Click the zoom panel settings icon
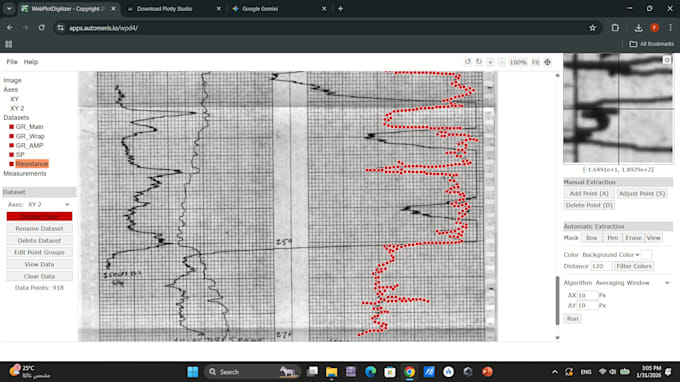This screenshot has width=680, height=382. [667, 60]
